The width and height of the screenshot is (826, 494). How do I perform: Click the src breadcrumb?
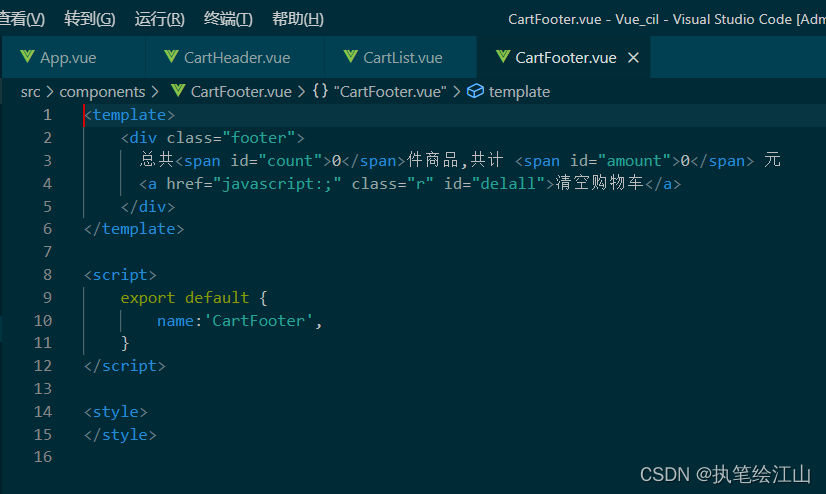(x=31, y=92)
